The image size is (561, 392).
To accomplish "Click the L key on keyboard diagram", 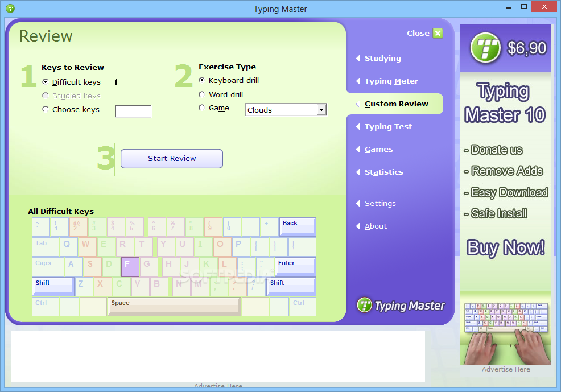I will 227,267.
